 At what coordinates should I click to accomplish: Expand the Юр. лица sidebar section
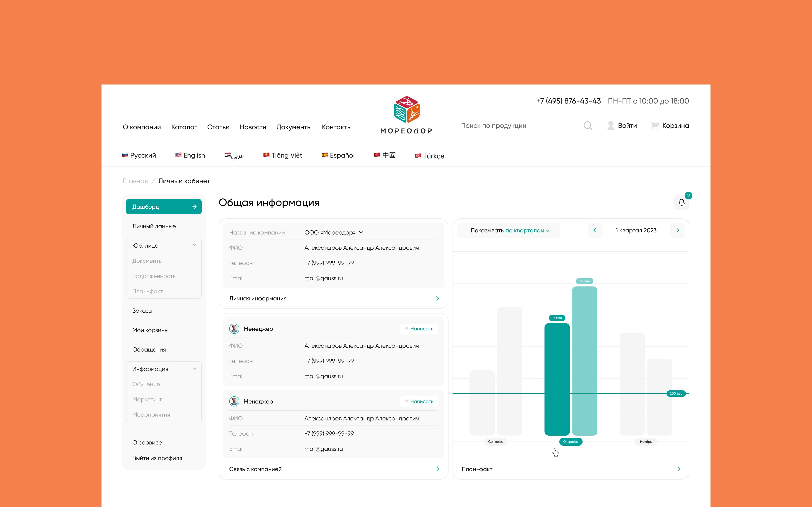(x=194, y=245)
